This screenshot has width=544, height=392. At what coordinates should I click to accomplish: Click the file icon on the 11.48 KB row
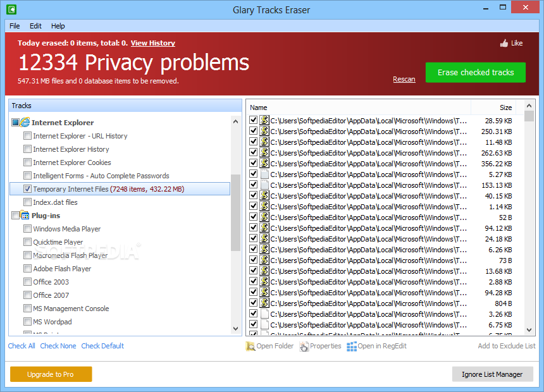[x=264, y=142]
